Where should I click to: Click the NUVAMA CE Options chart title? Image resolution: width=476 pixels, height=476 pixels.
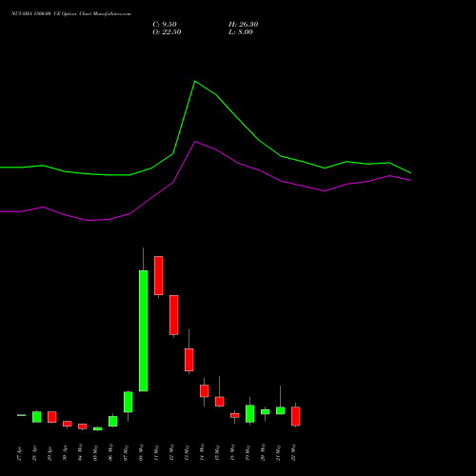tap(71, 14)
